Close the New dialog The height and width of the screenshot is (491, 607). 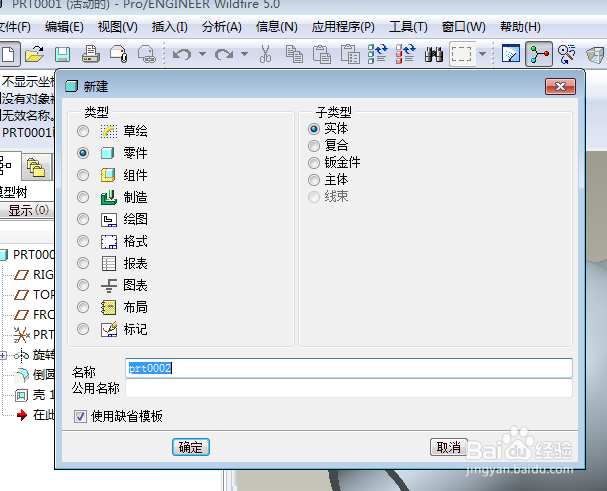(560, 86)
